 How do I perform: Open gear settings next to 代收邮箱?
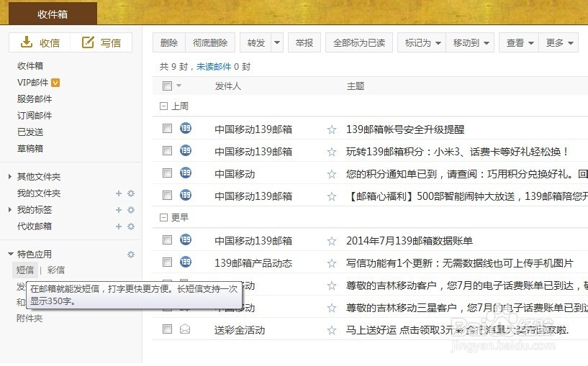(x=131, y=227)
